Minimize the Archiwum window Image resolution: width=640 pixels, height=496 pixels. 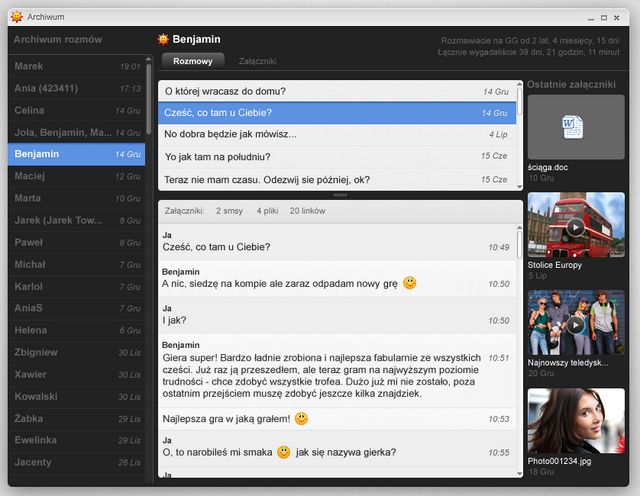pos(591,18)
